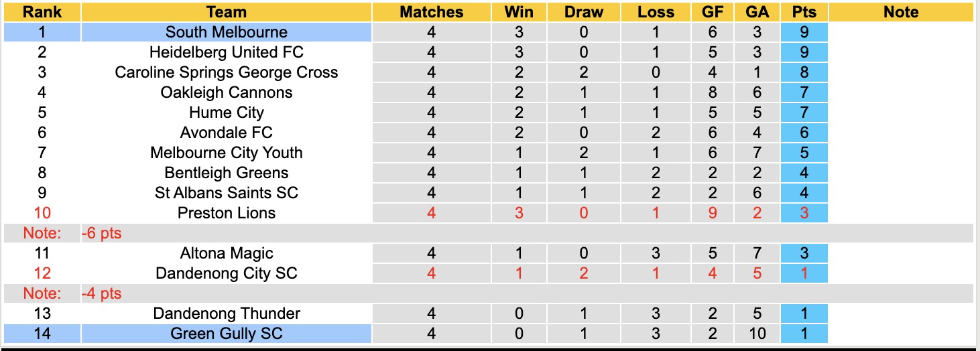Click the Draw column header

583,12
